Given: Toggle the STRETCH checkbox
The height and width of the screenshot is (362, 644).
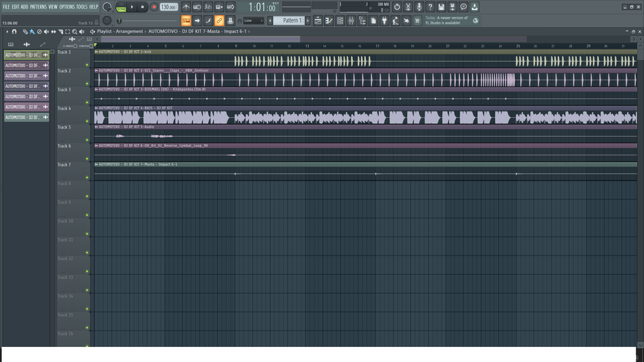Looking at the screenshot, I should click(91, 46).
